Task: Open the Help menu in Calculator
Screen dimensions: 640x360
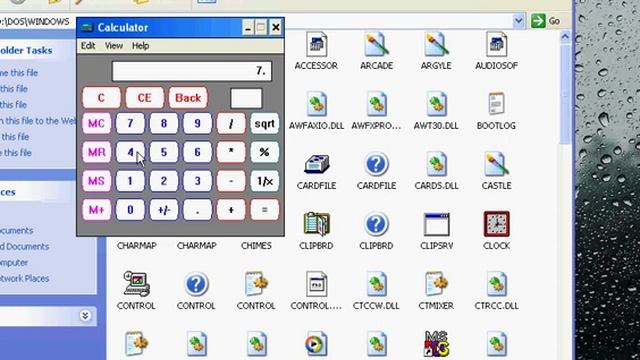Action: point(140,46)
